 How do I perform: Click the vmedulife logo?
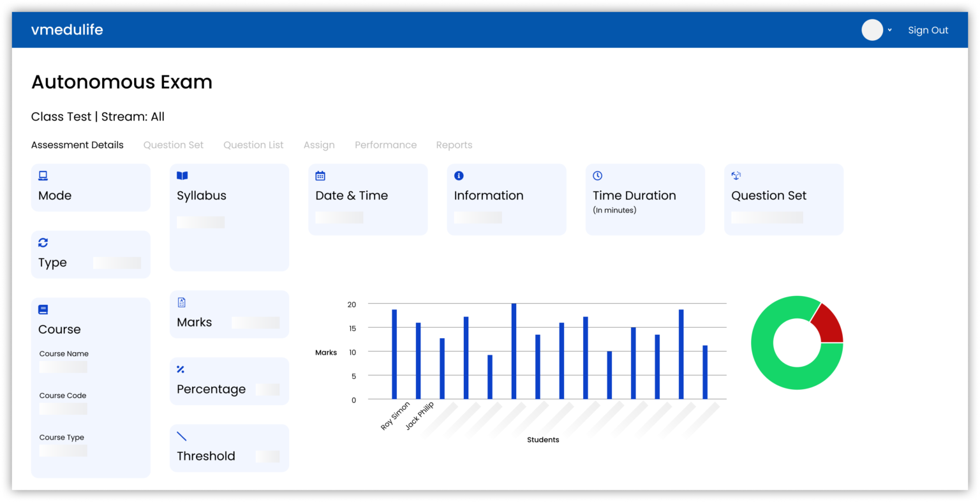click(67, 29)
